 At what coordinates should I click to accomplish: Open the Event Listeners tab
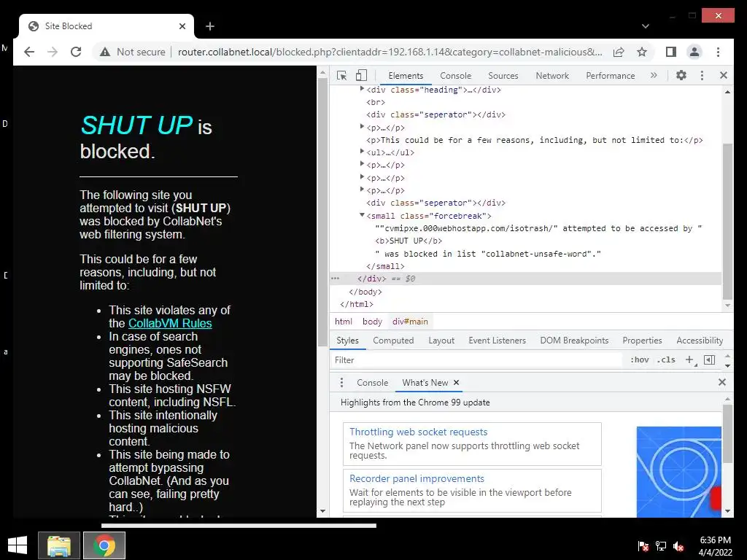click(x=497, y=341)
